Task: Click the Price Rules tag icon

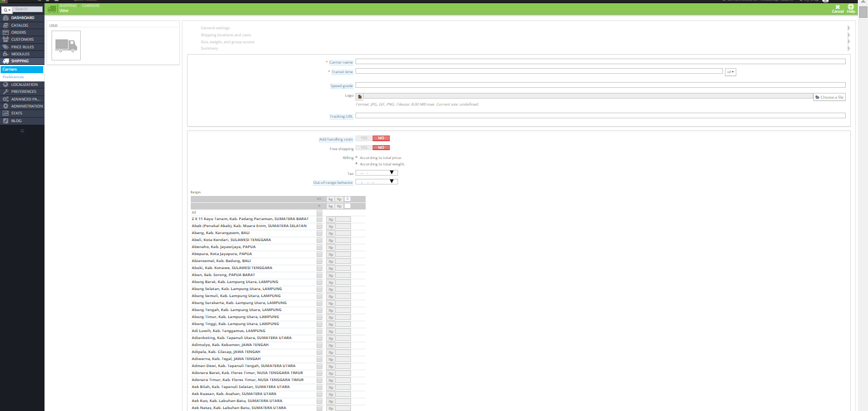Action: pyautogui.click(x=6, y=47)
